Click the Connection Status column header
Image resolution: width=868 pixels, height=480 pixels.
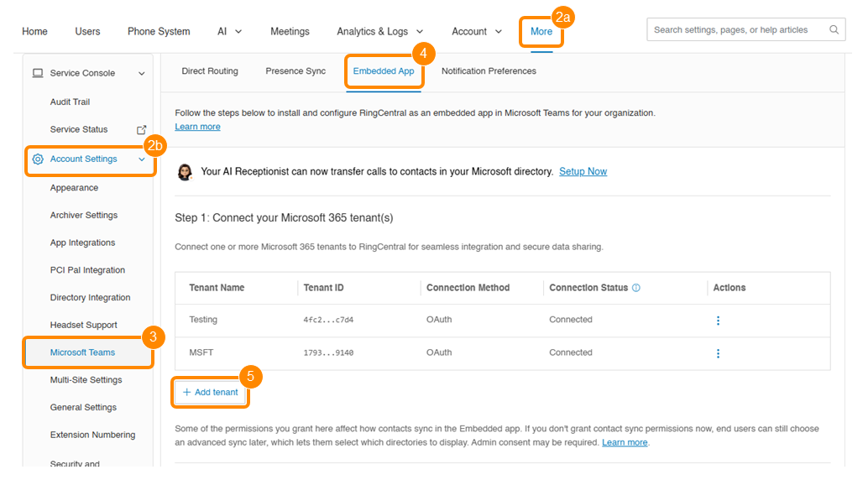click(588, 288)
